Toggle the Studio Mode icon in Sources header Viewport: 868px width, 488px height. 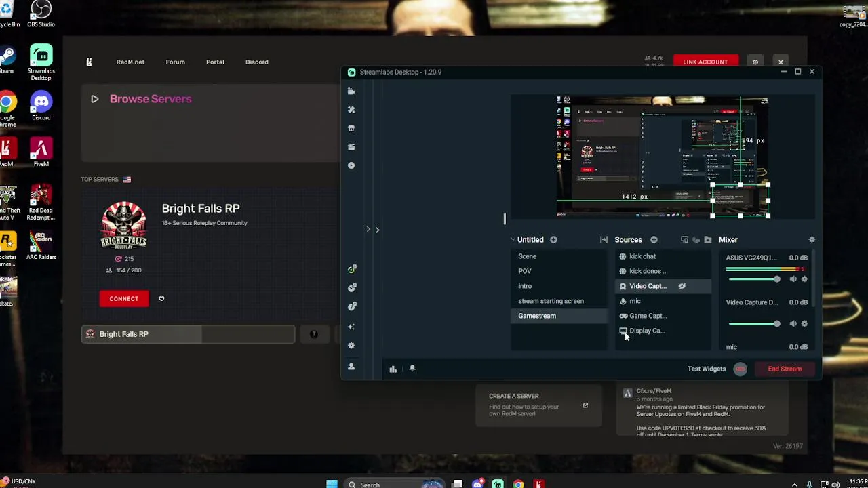[684, 239]
